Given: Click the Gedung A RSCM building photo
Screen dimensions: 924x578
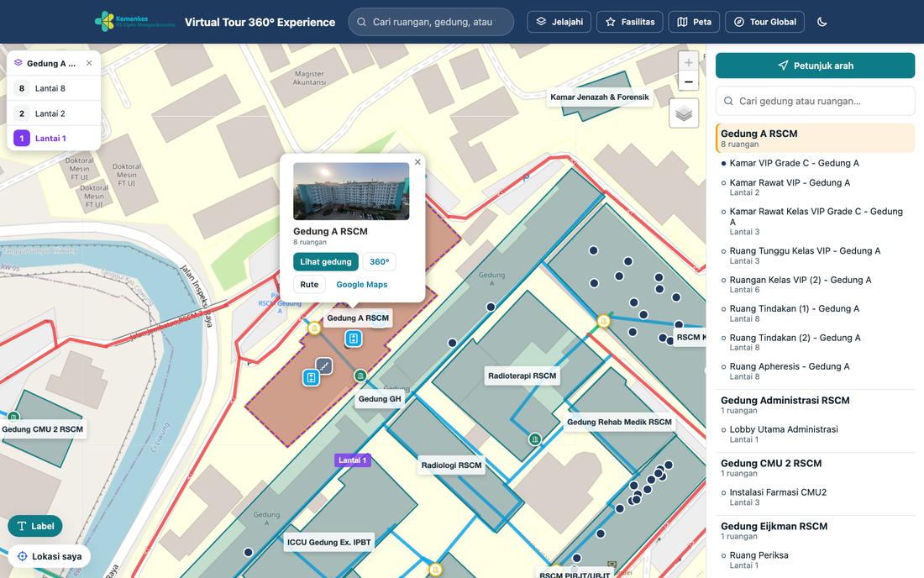Looking at the screenshot, I should pos(351,191).
